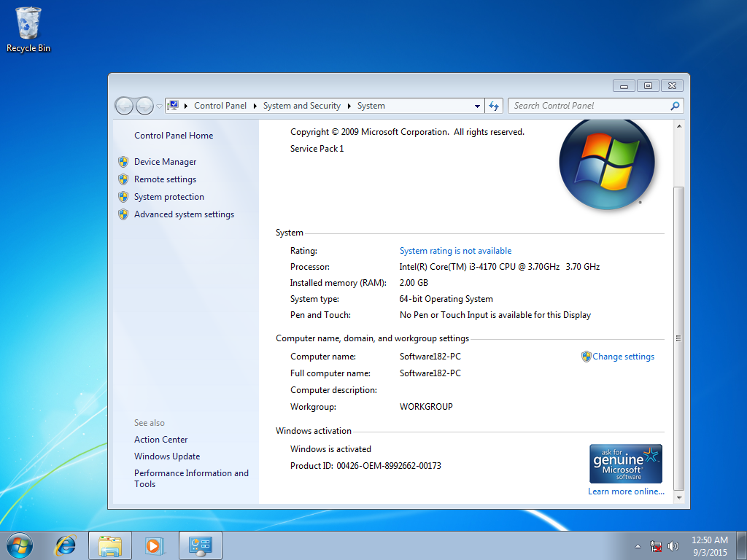The height and width of the screenshot is (560, 747).
Task: Click '64-bit Operating System' text
Action: tap(446, 299)
